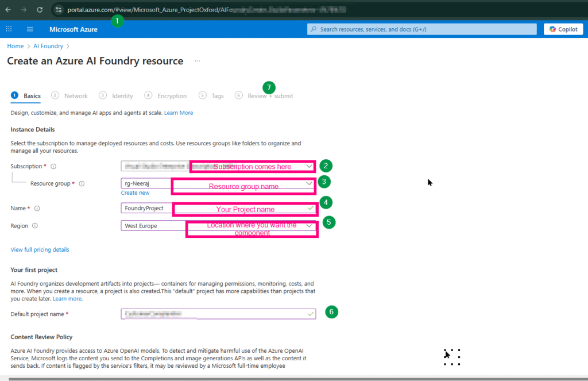The height and width of the screenshot is (381, 588).
Task: Go to Review + submit tab
Action: tap(264, 96)
